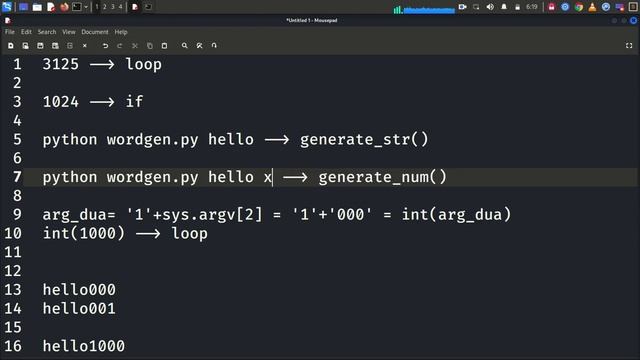640x360 pixels.
Task: Toggle fullscreen with the toolbar corner icon
Action: click(x=629, y=46)
